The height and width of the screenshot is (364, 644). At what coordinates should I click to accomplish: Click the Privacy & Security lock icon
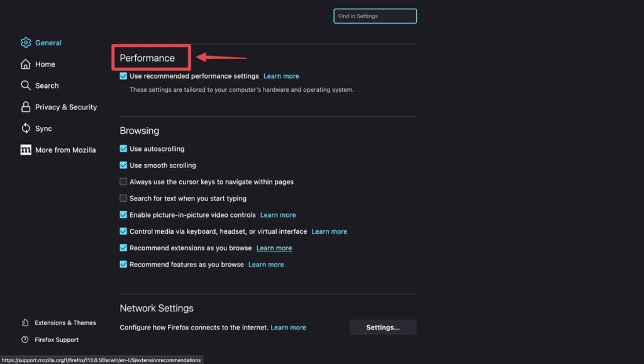[26, 107]
